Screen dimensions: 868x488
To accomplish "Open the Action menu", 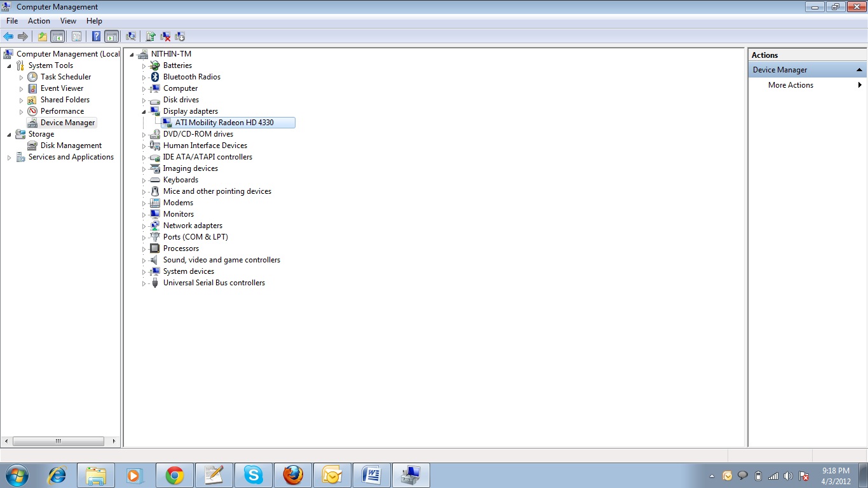I will point(39,21).
